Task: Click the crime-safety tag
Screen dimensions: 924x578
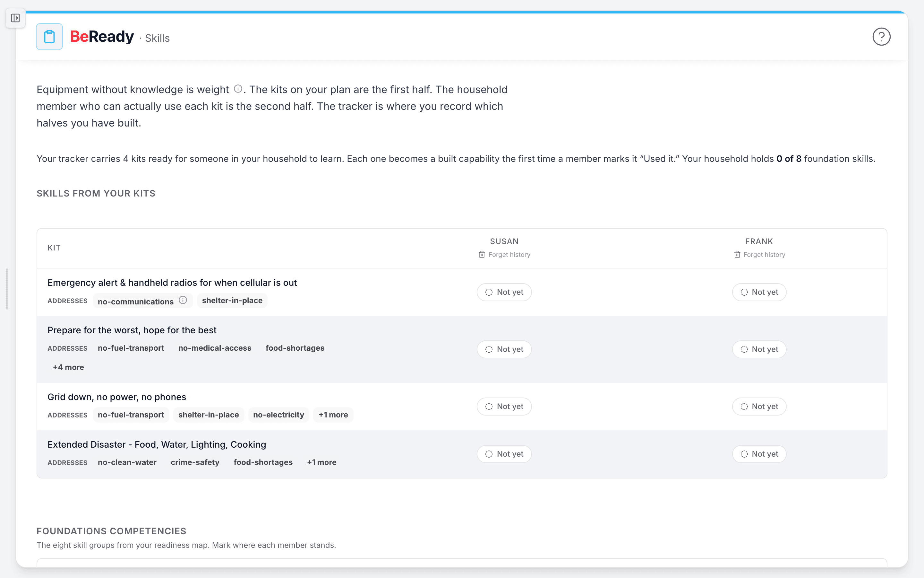Action: 195,462
